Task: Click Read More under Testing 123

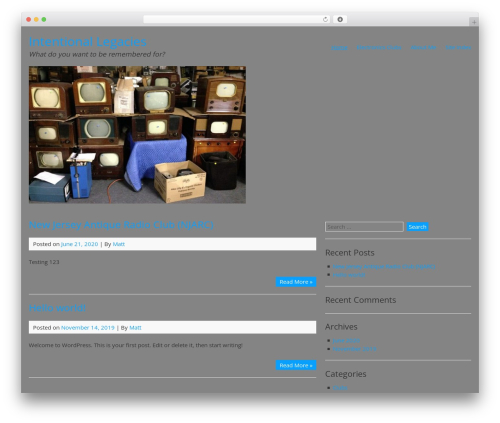Action: pyautogui.click(x=296, y=282)
